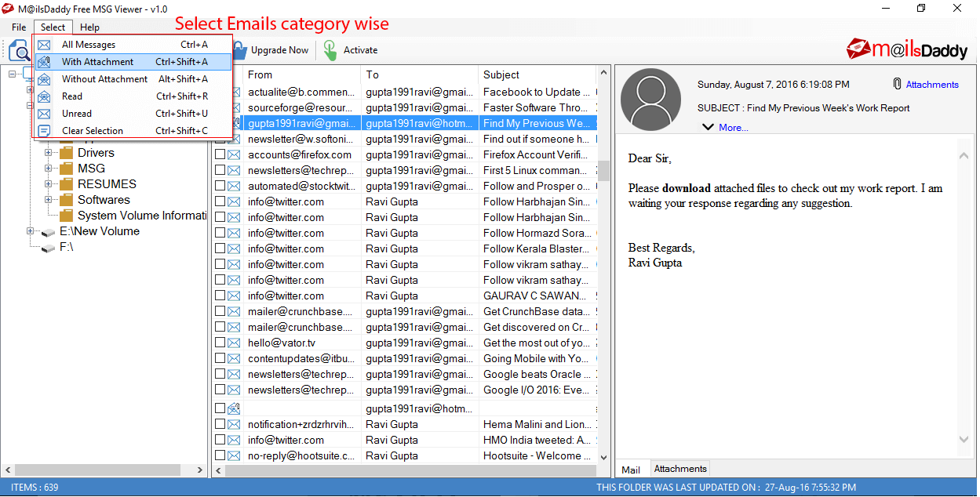The height and width of the screenshot is (497, 980).
Task: Click the MailsDaddy logo
Action: click(908, 49)
